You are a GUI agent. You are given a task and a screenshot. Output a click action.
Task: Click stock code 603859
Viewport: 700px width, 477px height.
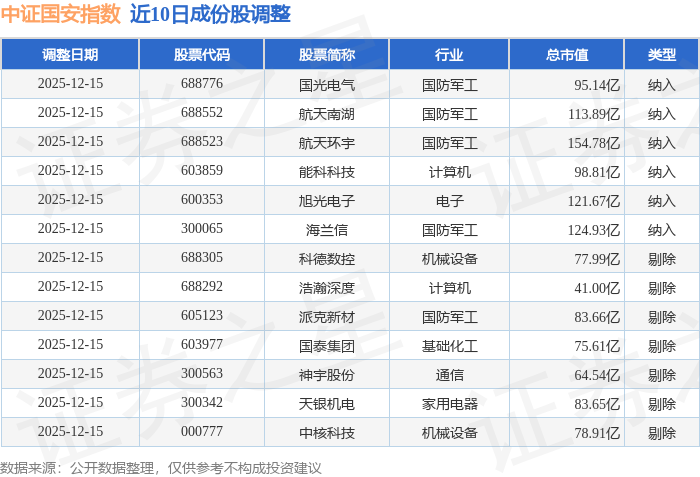point(202,171)
